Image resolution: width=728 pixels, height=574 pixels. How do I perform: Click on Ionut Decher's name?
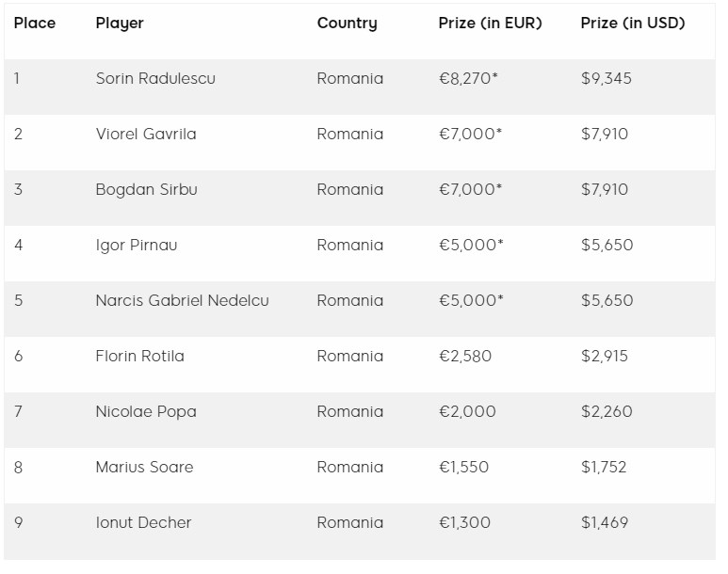click(143, 523)
